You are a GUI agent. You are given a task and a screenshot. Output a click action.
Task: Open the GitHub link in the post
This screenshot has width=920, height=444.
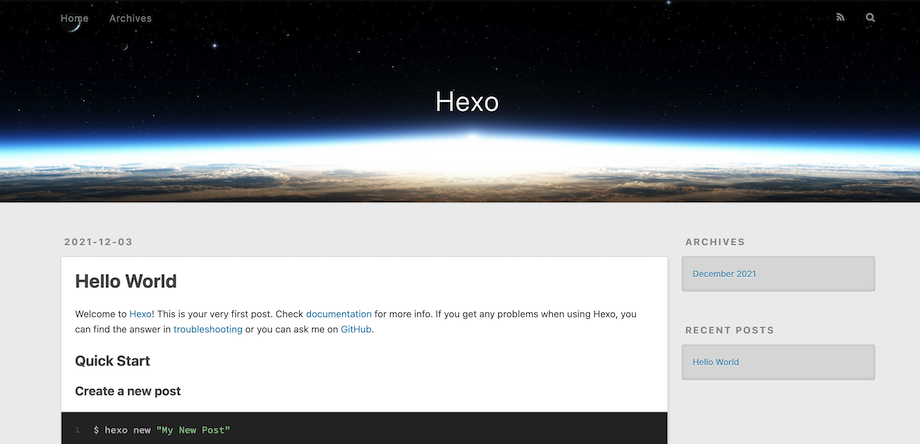tap(356, 330)
